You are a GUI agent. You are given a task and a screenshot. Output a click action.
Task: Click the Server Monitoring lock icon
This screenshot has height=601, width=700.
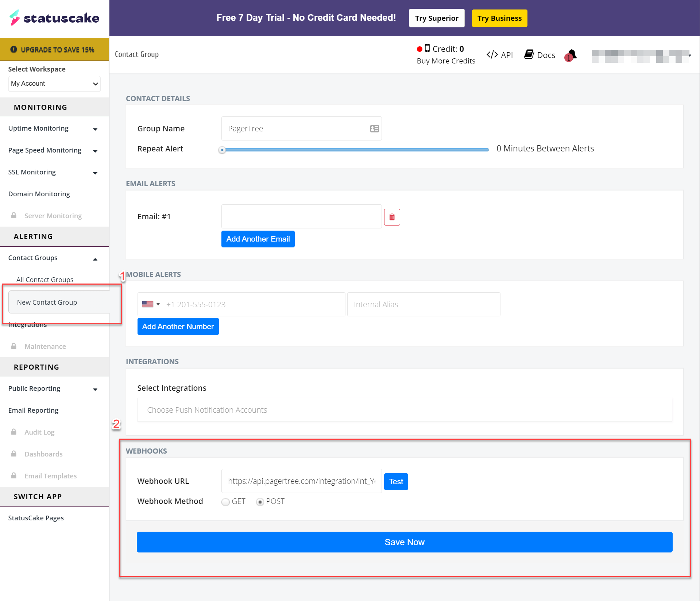(14, 216)
